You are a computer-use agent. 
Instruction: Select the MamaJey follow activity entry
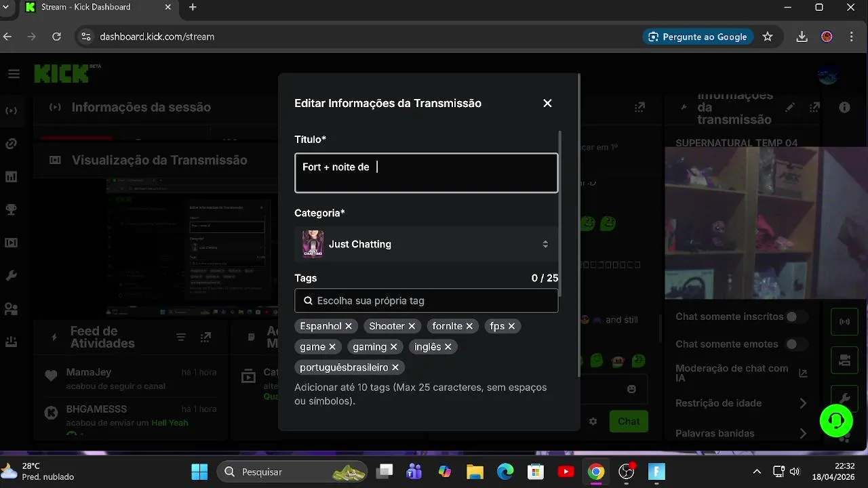130,379
